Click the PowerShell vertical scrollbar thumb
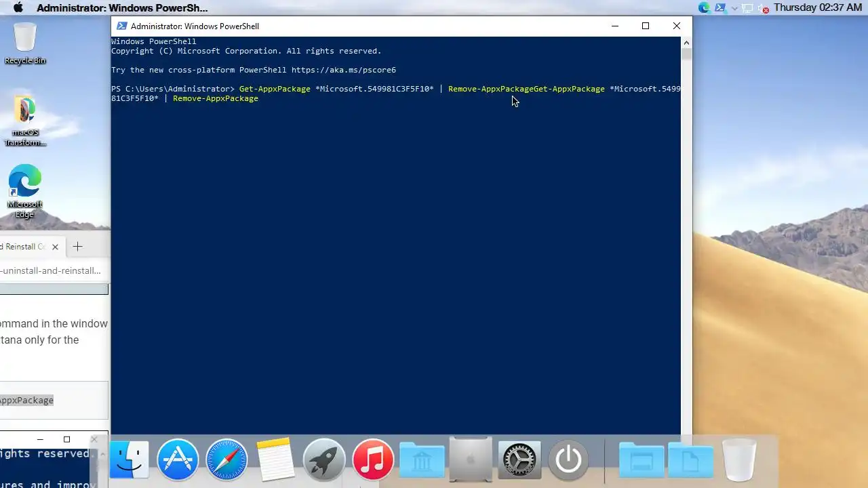 [686, 54]
